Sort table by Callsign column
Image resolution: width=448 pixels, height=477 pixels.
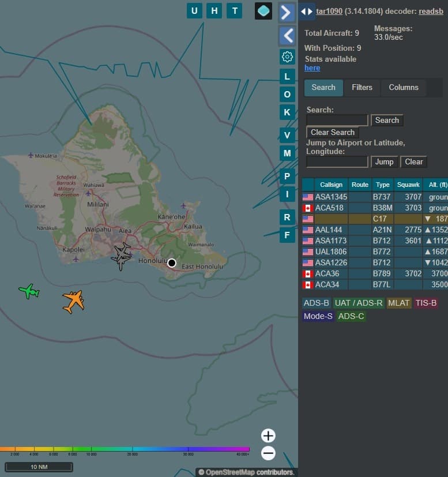(x=331, y=185)
